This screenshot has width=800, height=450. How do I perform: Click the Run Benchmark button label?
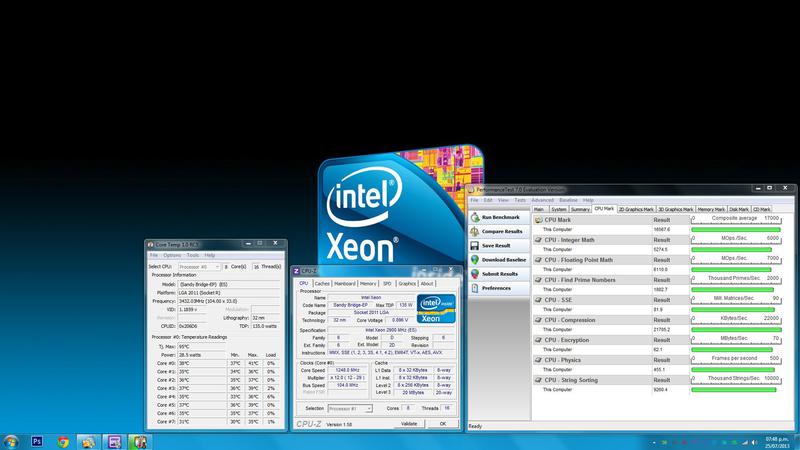[x=501, y=217]
